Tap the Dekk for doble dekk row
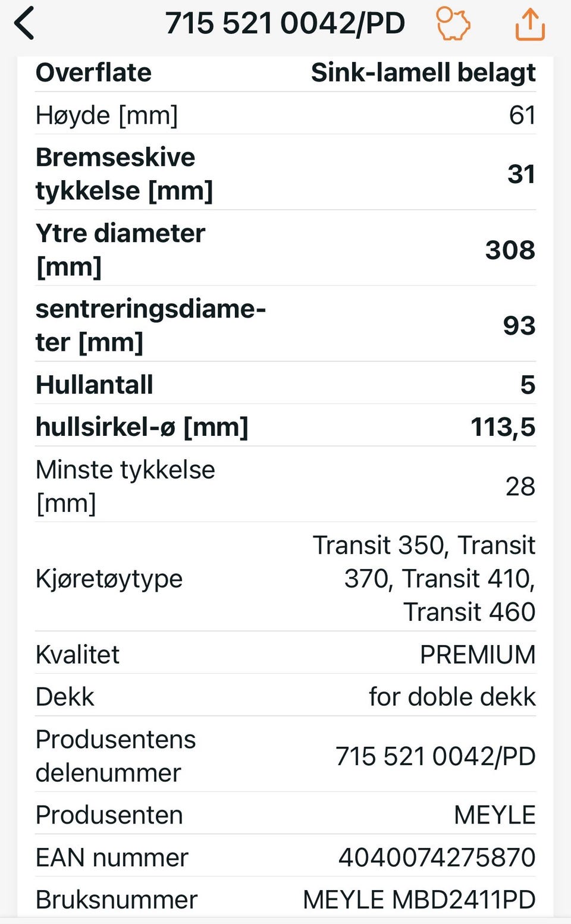This screenshot has width=571, height=924. [285, 696]
